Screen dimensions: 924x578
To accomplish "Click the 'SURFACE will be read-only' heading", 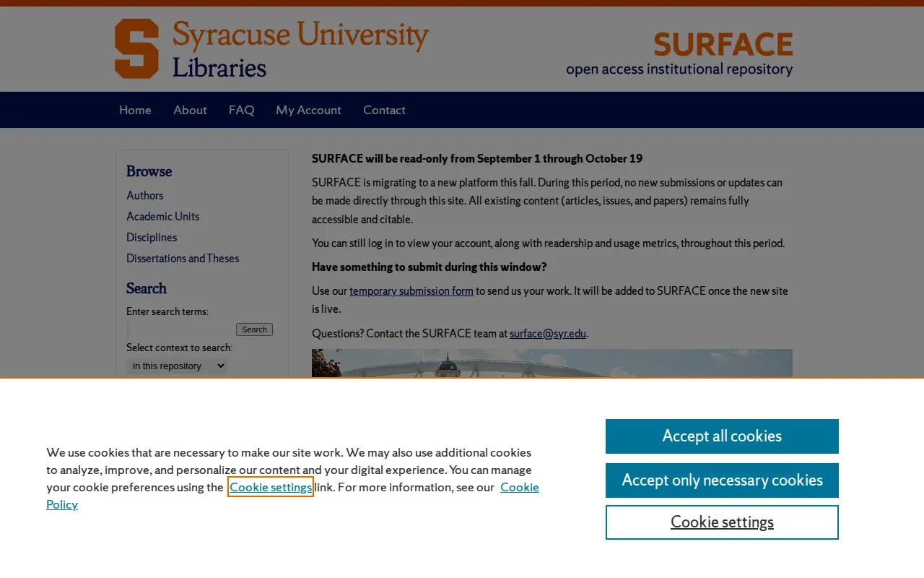I will 477,158.
